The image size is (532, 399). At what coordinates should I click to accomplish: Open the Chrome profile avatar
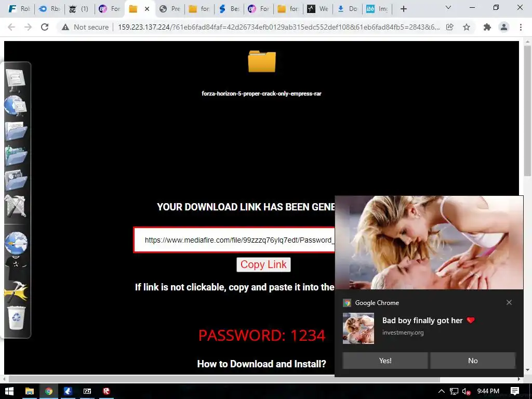(504, 27)
